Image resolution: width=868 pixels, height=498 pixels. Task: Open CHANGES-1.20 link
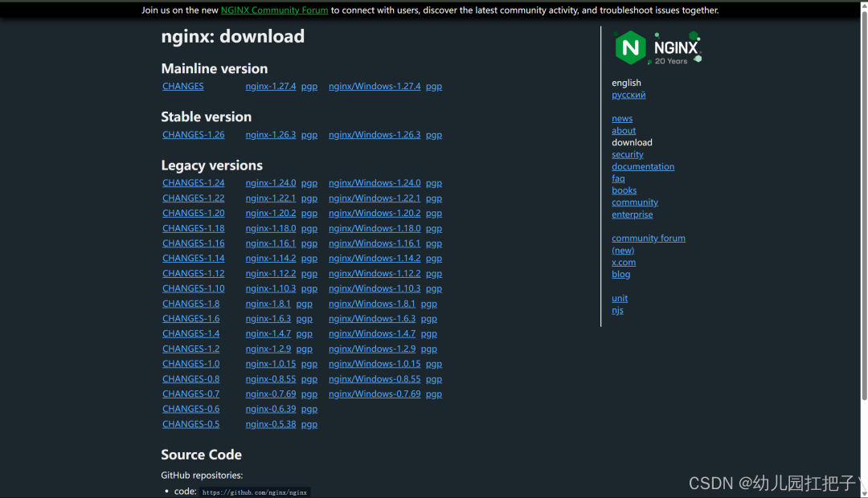pos(193,213)
